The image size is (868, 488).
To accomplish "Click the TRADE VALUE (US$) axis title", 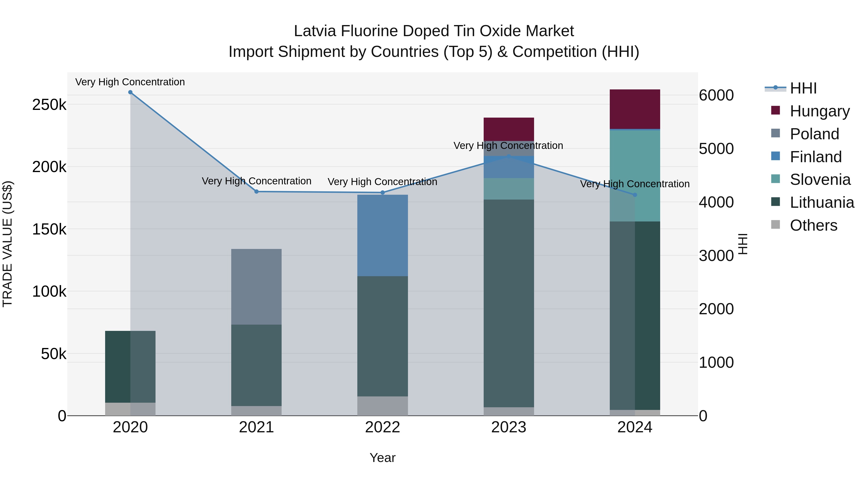I will (x=7, y=244).
